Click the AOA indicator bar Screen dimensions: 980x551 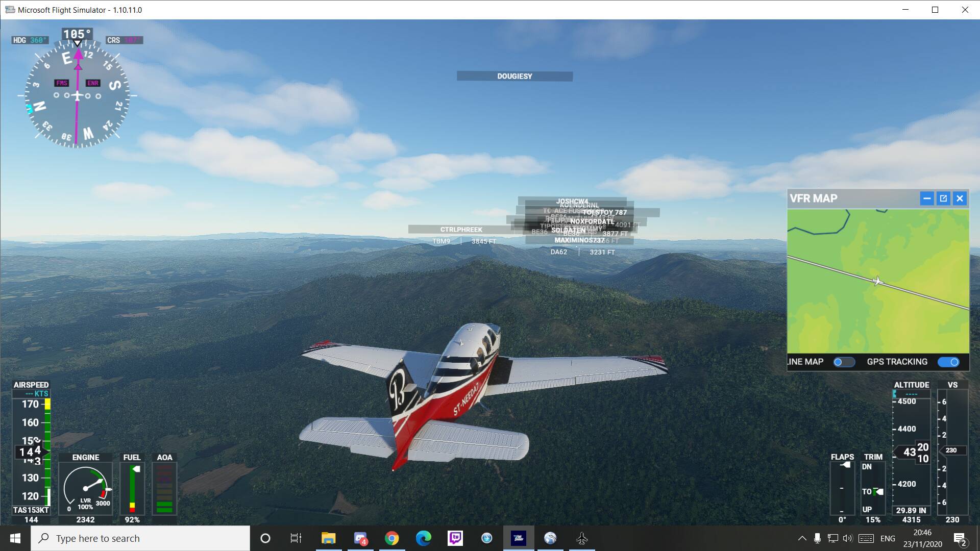[x=164, y=489]
